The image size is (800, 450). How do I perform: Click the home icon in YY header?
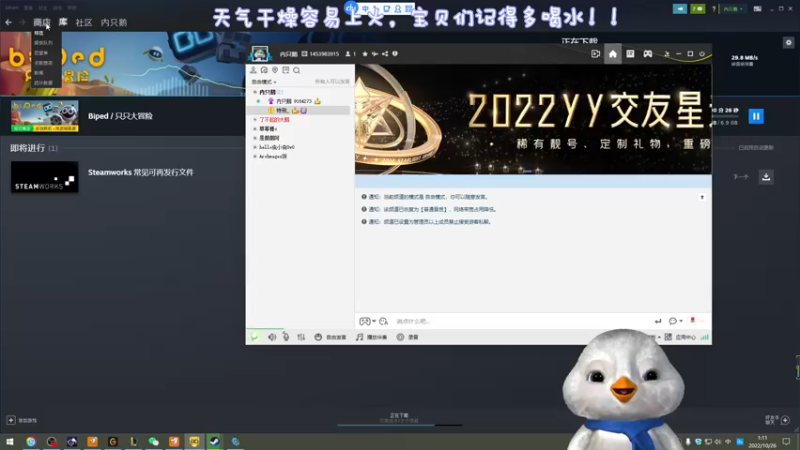coord(613,54)
